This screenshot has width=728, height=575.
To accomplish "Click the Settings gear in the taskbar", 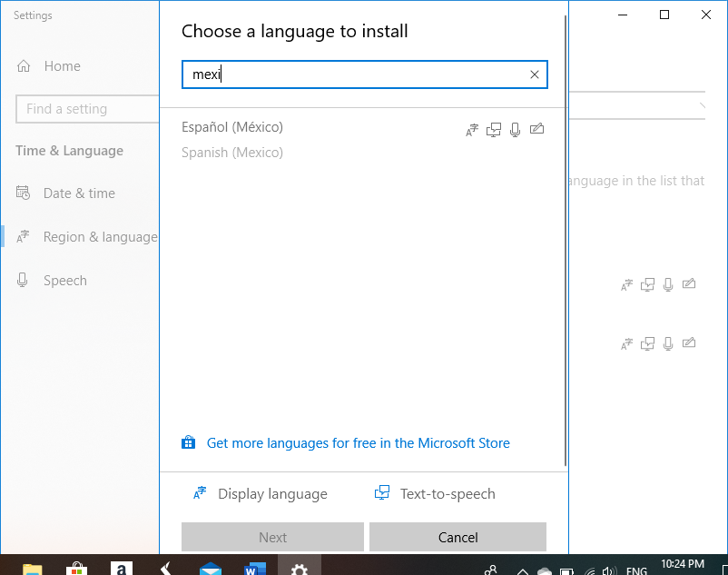I will [300, 568].
